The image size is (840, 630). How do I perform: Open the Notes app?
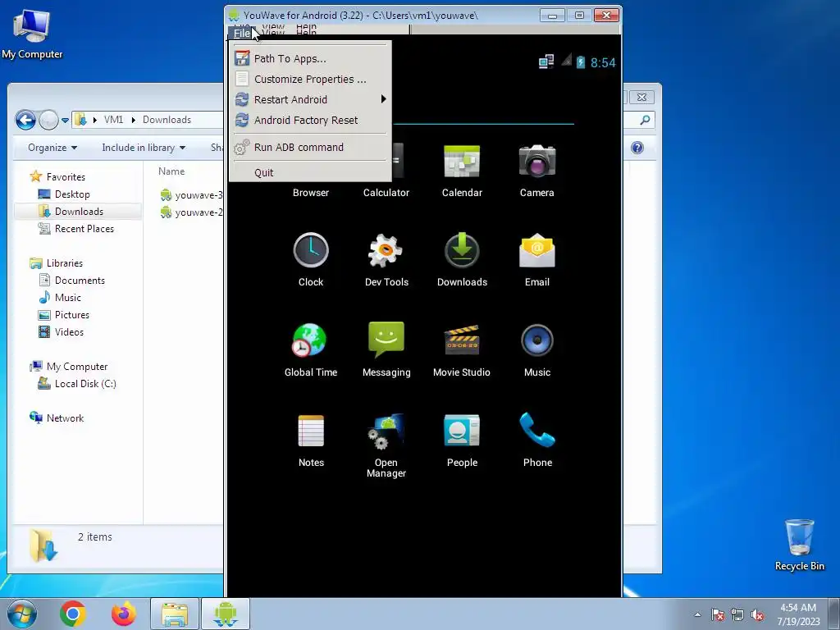(x=311, y=441)
